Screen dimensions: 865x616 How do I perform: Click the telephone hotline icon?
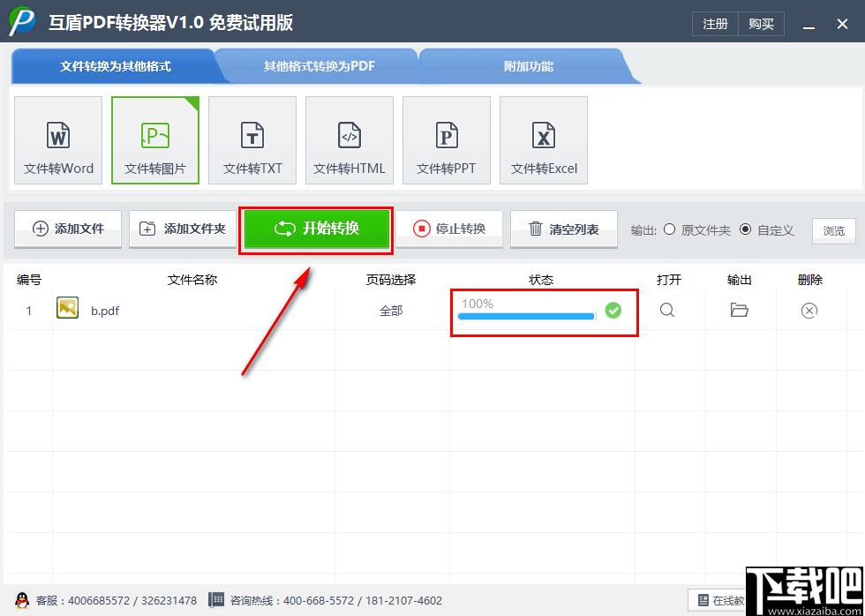(x=215, y=600)
